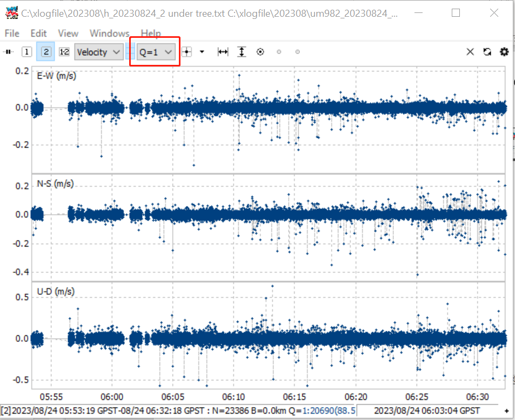Expand the arrow next to track point

202,52
